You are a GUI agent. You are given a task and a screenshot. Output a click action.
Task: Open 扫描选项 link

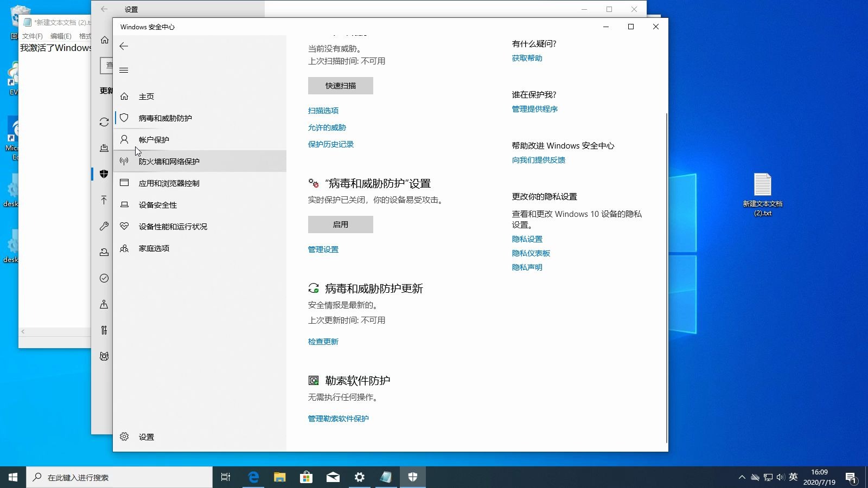coord(323,111)
